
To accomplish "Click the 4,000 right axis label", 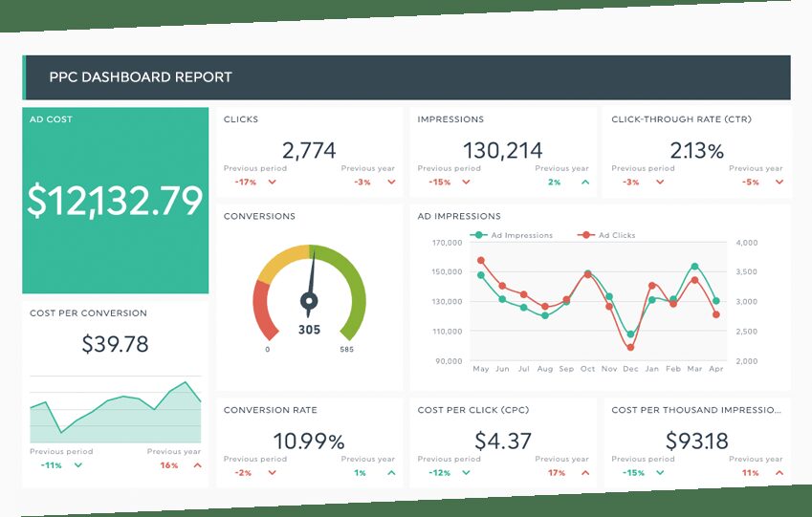I will 747,243.
